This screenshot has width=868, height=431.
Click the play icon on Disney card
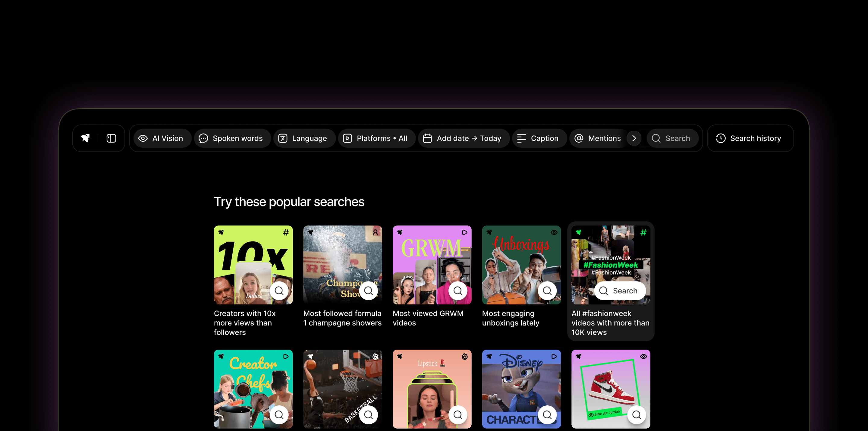coord(554,356)
